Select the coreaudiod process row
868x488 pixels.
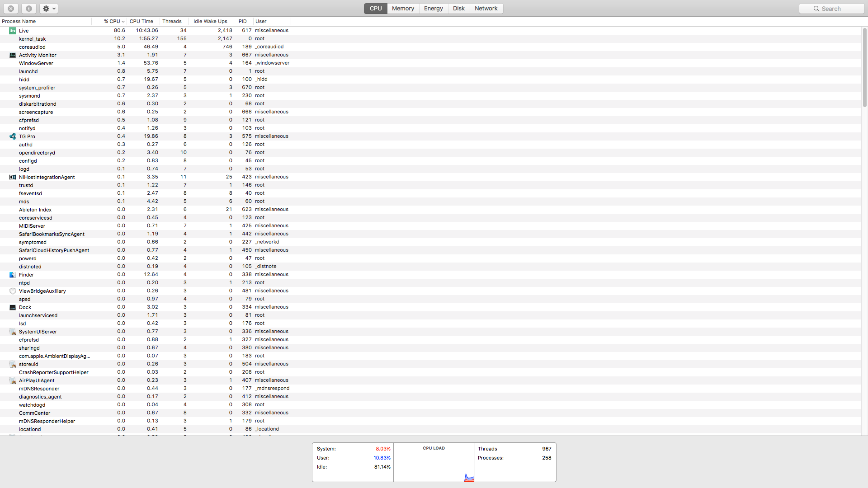(x=430, y=47)
